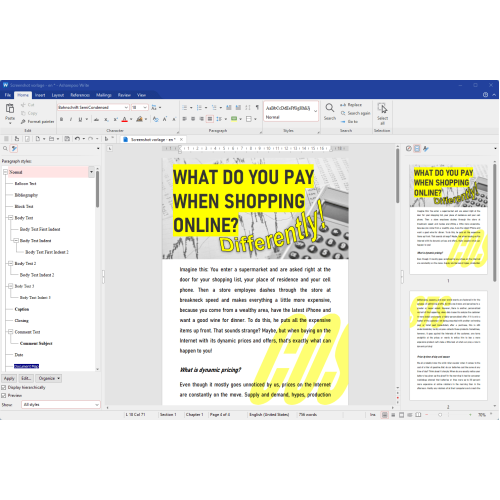Toggle paragraph marks with pilcrow icon

(257, 107)
